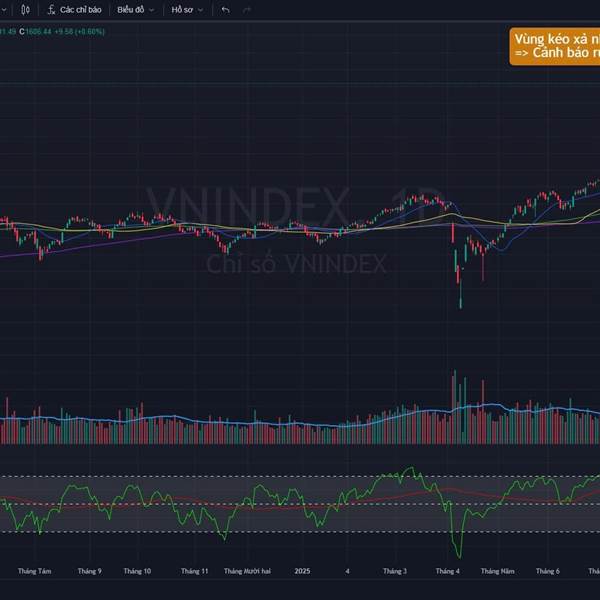Image resolution: width=600 pixels, height=600 pixels.
Task: Open the candlestick chart style selector
Action: click(x=25, y=10)
